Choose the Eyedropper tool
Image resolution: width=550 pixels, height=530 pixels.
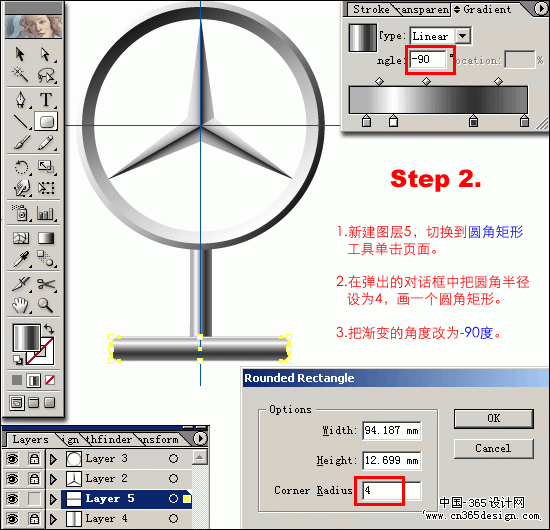coord(21,259)
